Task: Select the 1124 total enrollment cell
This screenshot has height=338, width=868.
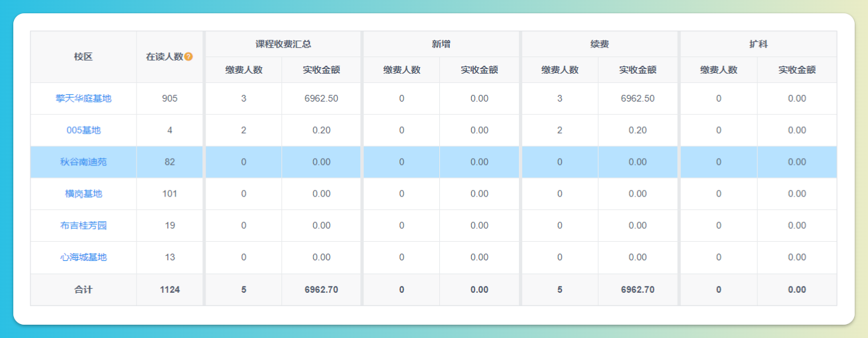Action: coord(170,290)
